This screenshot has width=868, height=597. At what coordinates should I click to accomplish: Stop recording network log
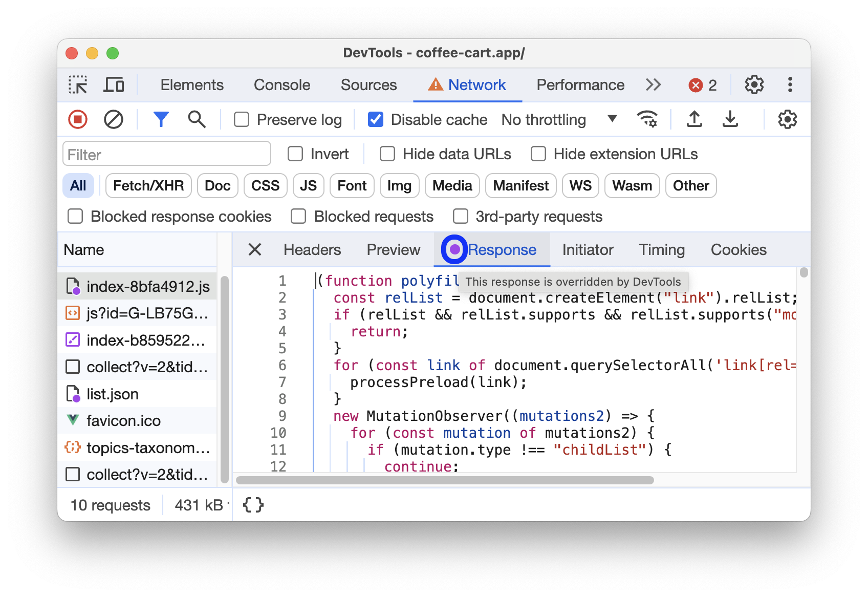(x=77, y=119)
